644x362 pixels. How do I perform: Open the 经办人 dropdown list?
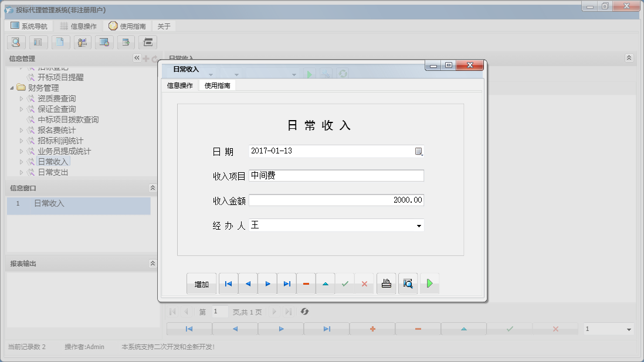418,225
